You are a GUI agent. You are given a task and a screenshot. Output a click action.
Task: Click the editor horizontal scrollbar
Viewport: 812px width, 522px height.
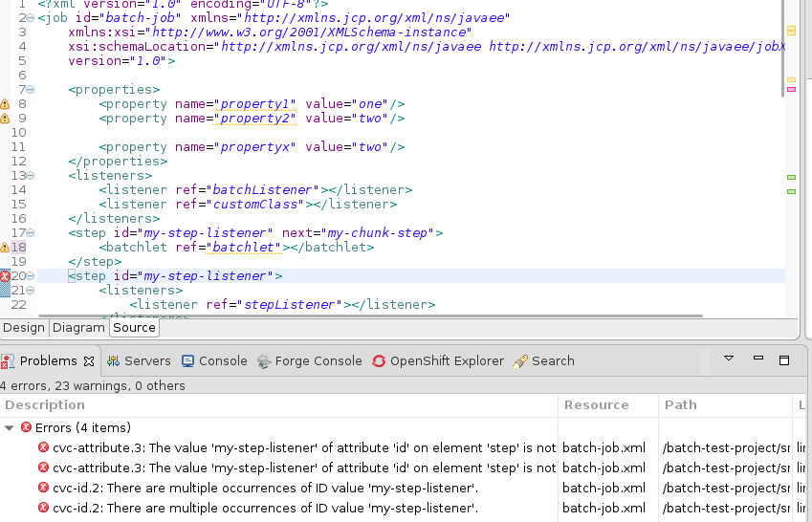click(370, 315)
